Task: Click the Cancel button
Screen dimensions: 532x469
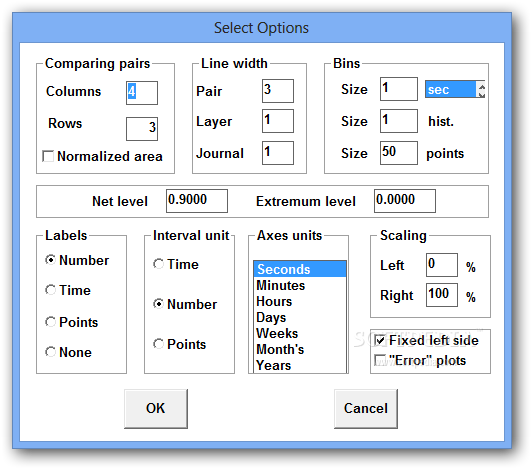Action: click(x=366, y=408)
